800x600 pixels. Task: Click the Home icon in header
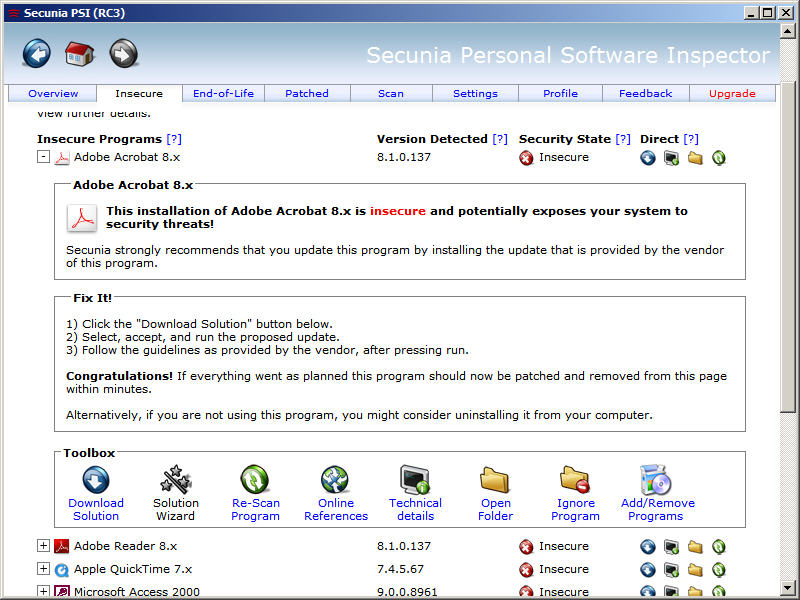(80, 53)
